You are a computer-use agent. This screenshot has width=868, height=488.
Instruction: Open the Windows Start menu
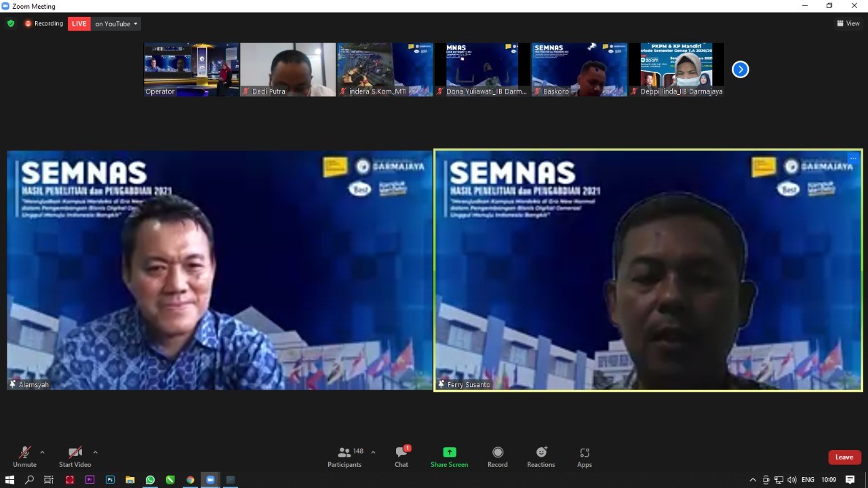tap(9, 480)
